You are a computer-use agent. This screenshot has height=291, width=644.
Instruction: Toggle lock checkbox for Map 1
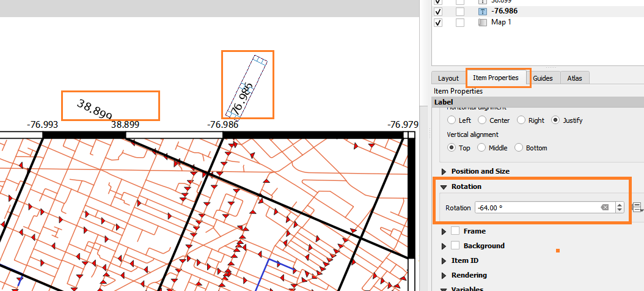coord(460,23)
